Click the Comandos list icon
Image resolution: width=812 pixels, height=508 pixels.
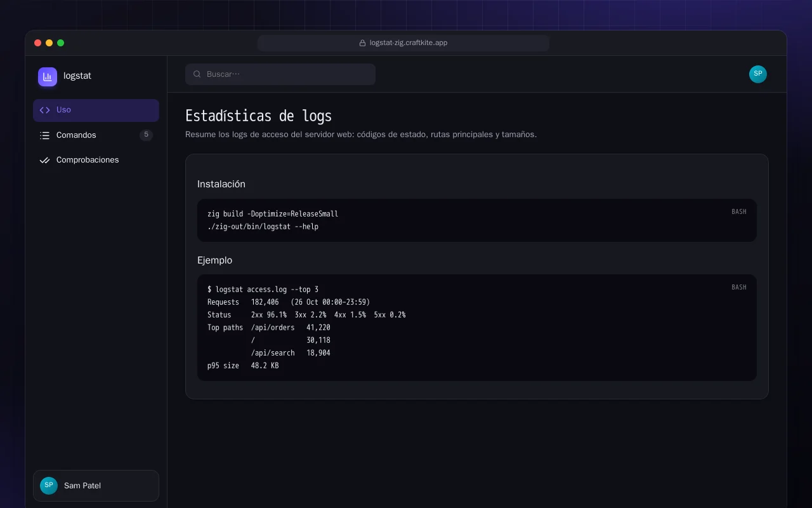tap(44, 135)
